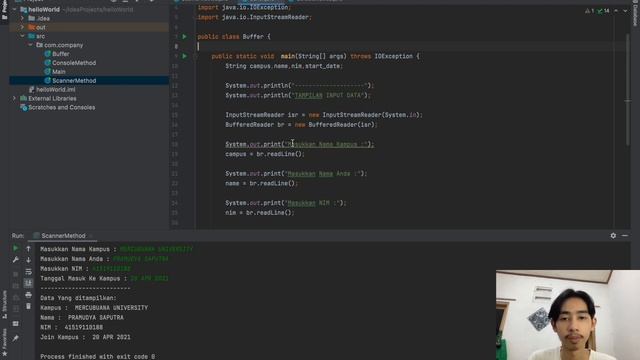Click 'String campus,name,nim,start_date;' line

pyautogui.click(x=284, y=66)
